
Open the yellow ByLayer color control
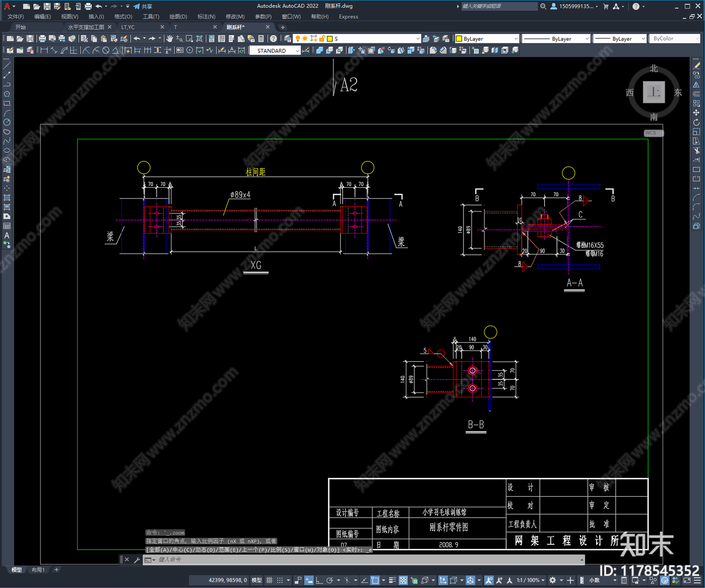(x=487, y=39)
